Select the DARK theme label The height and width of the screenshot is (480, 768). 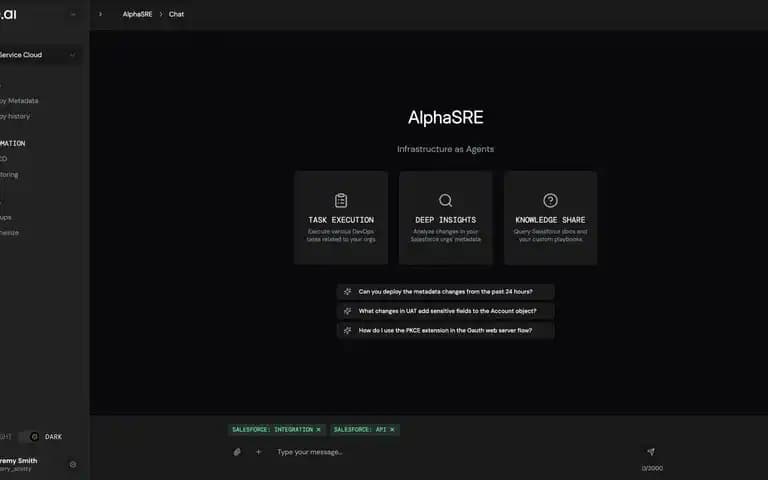[x=53, y=437]
